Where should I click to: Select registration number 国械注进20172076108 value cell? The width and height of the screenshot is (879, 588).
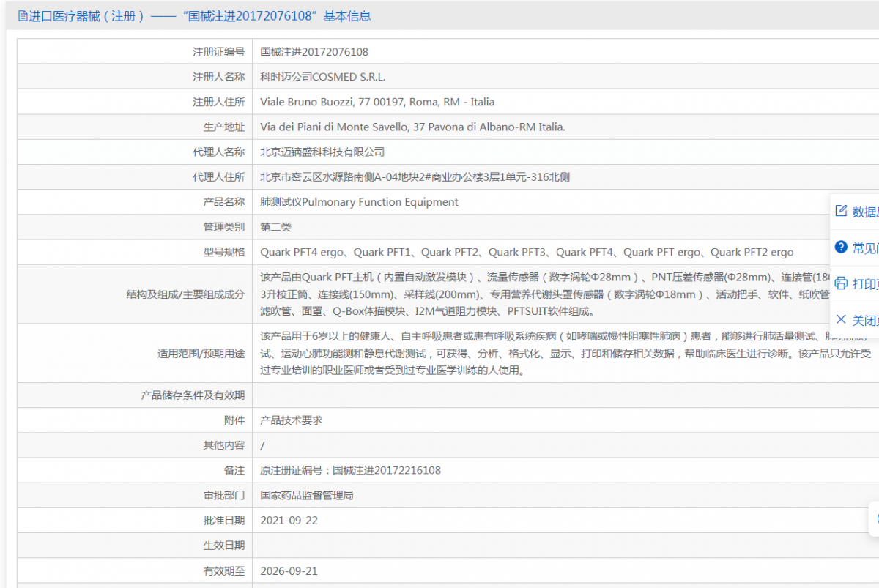[314, 52]
